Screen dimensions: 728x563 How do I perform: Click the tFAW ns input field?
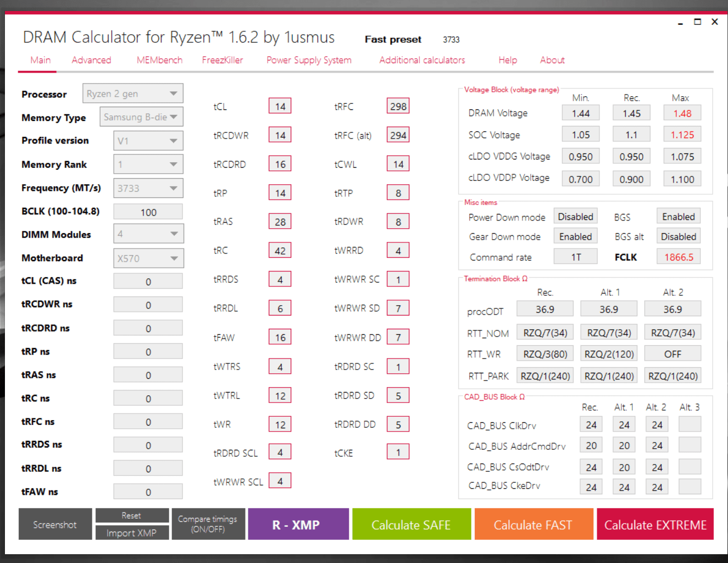(148, 492)
